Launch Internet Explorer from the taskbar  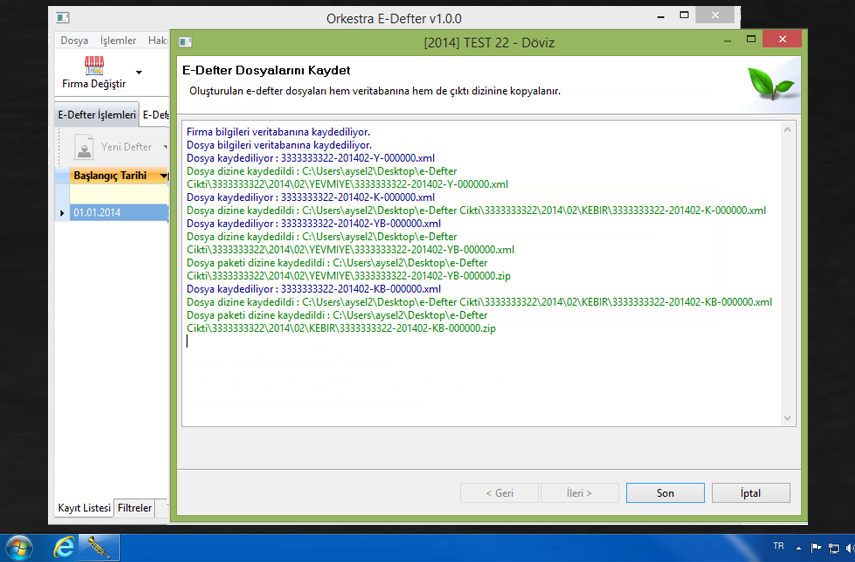[x=62, y=547]
